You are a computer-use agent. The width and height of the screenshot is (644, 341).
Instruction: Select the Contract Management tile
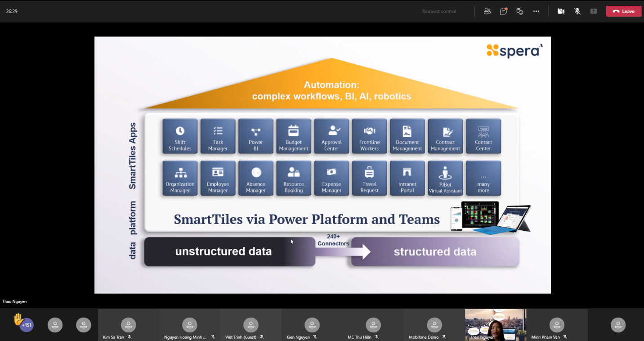coord(446,136)
